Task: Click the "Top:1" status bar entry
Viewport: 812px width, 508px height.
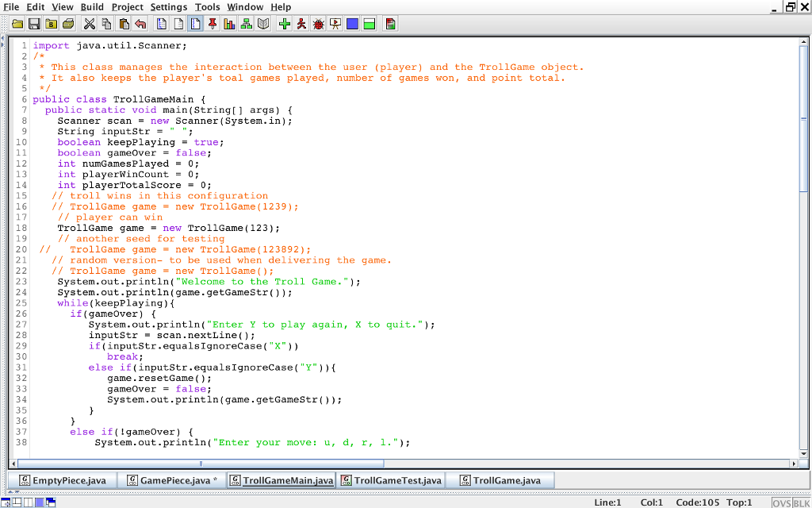Action: [x=739, y=502]
